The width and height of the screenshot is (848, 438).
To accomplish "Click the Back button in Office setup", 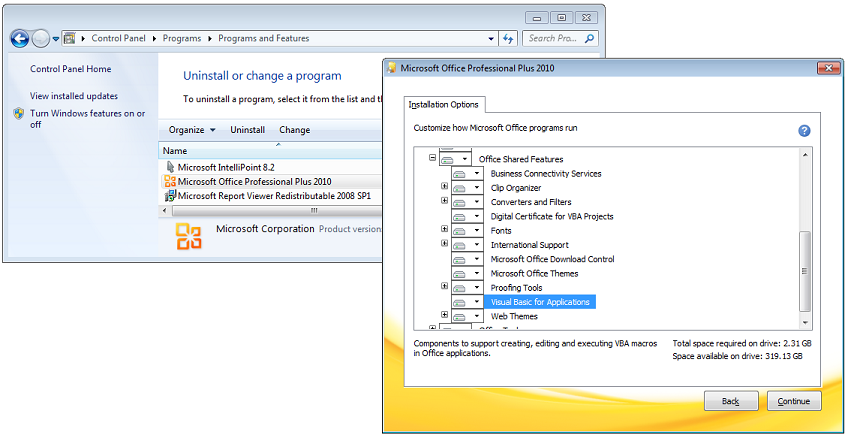I will click(x=731, y=401).
